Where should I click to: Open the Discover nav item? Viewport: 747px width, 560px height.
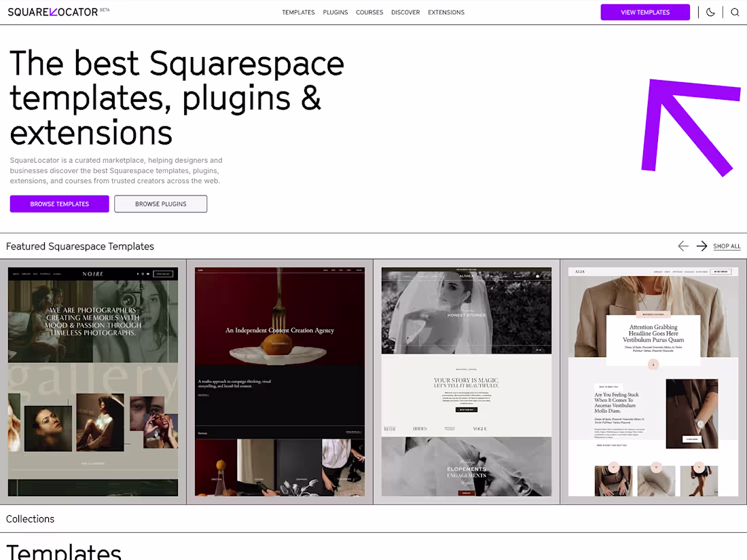pyautogui.click(x=405, y=12)
